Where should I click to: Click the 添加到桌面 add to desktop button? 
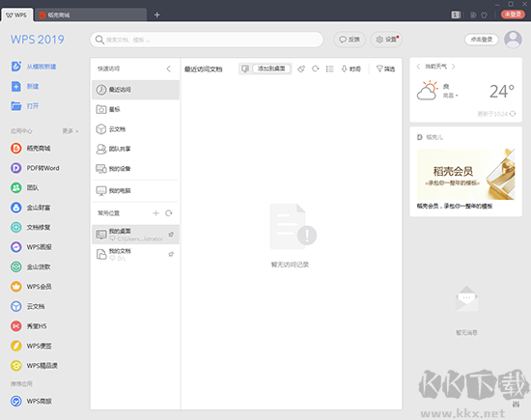[x=271, y=69]
